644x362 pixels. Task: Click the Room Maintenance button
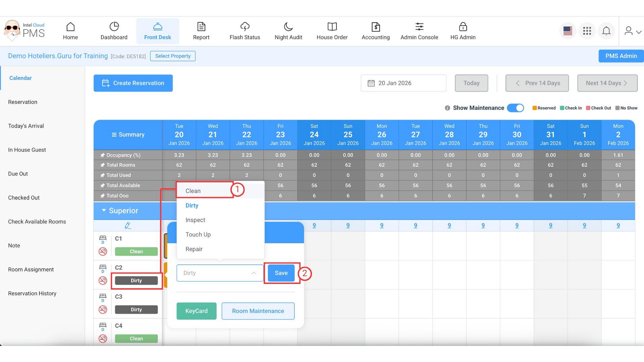coord(258,311)
